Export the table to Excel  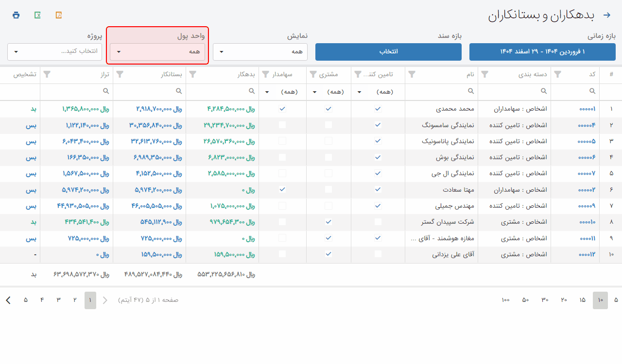pyautogui.click(x=37, y=15)
